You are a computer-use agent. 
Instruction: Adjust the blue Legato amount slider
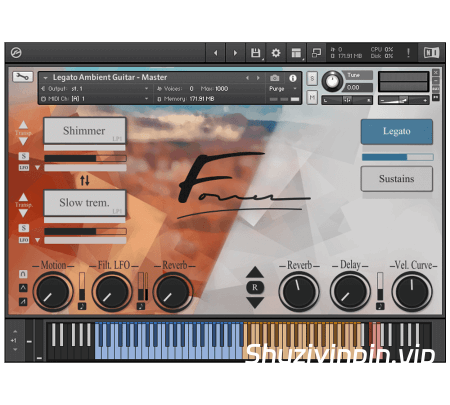tap(397, 157)
